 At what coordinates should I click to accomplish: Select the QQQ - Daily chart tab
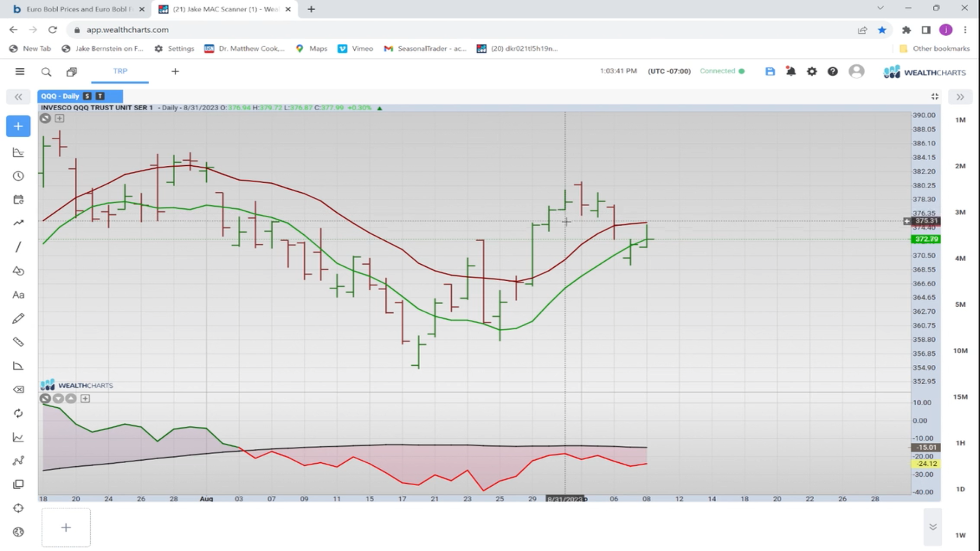[80, 96]
